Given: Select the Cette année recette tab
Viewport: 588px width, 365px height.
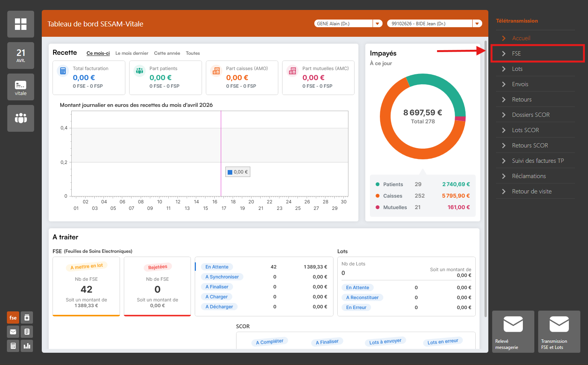Looking at the screenshot, I should [x=167, y=53].
